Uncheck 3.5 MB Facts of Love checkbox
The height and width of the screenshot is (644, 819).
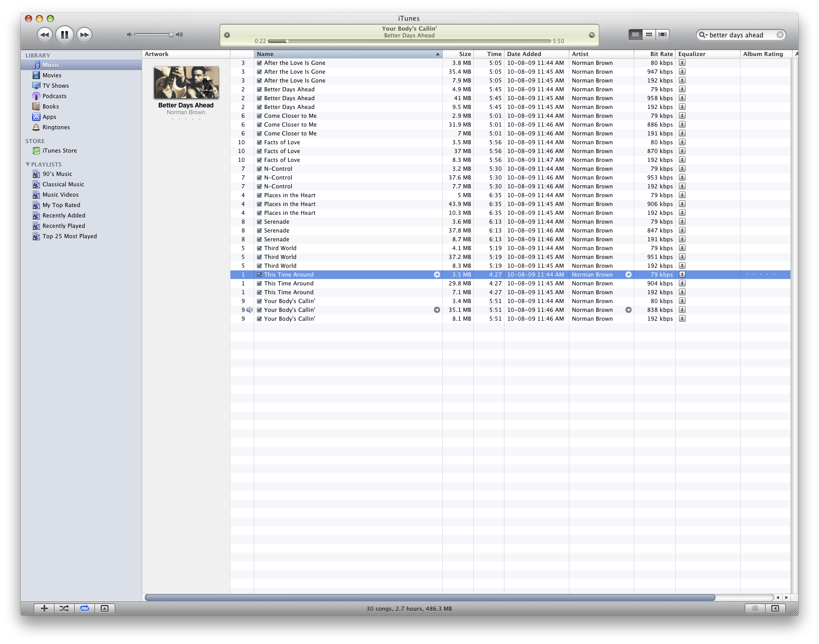260,142
